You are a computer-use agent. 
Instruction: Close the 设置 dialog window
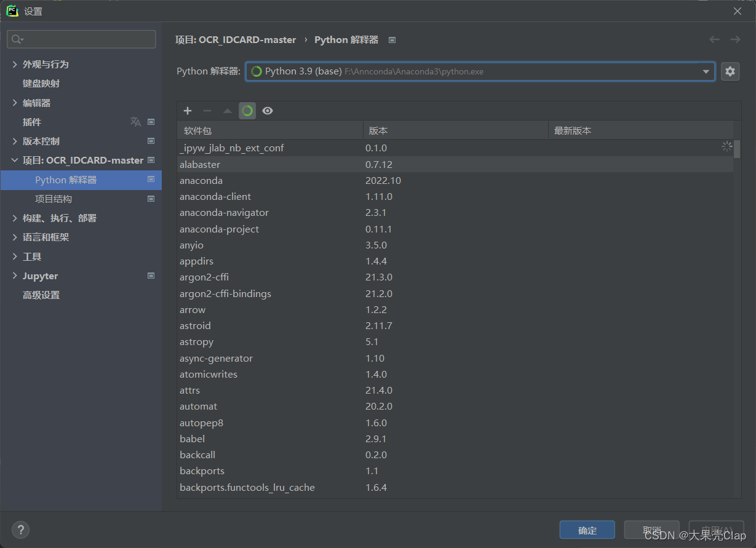coord(738,11)
